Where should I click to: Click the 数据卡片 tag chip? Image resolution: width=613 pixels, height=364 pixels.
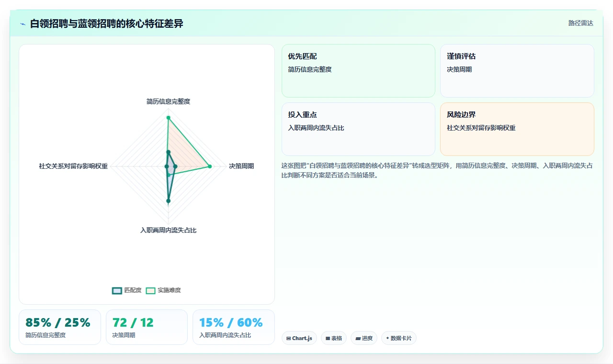[399, 338]
